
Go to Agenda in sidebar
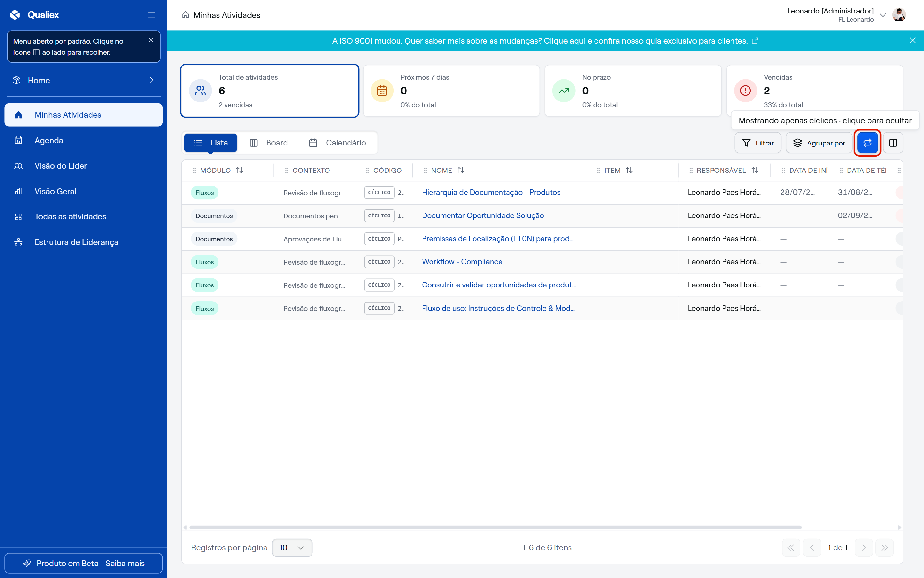pos(84,140)
